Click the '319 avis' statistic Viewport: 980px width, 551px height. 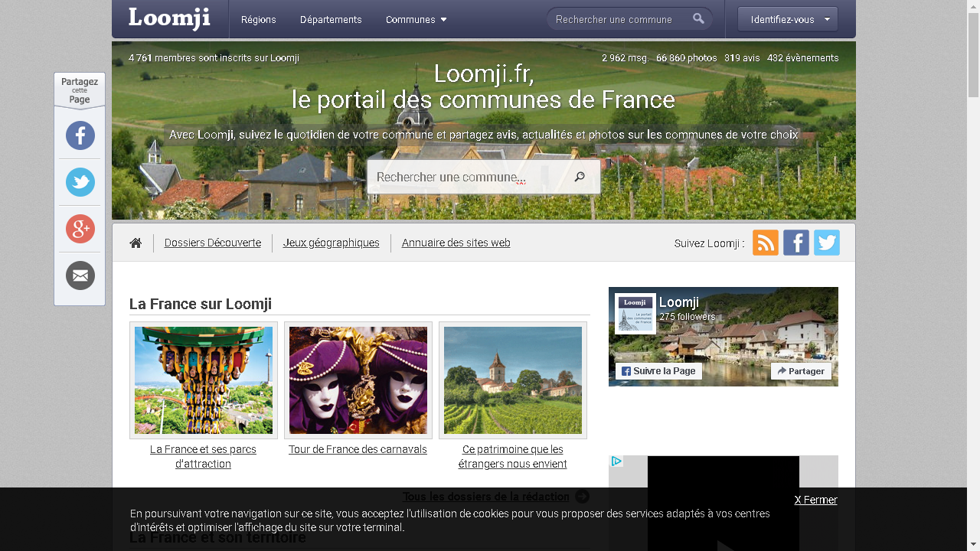742,58
